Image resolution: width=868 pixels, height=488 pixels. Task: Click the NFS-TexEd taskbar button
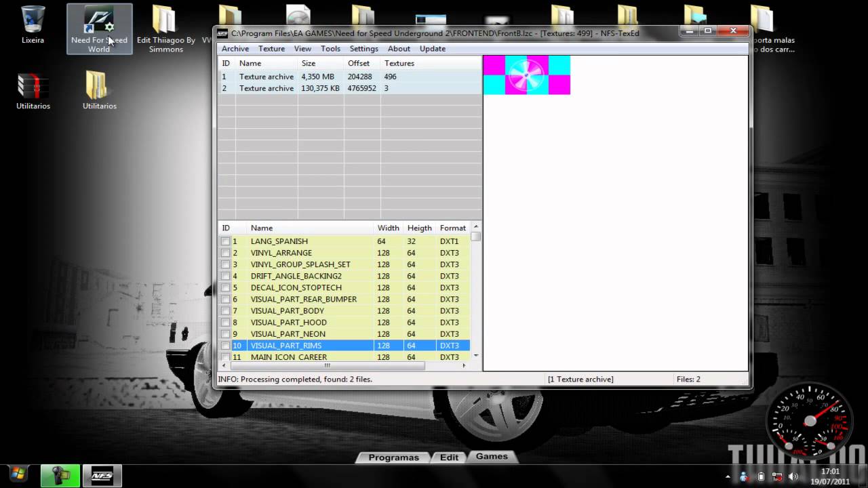pyautogui.click(x=102, y=476)
